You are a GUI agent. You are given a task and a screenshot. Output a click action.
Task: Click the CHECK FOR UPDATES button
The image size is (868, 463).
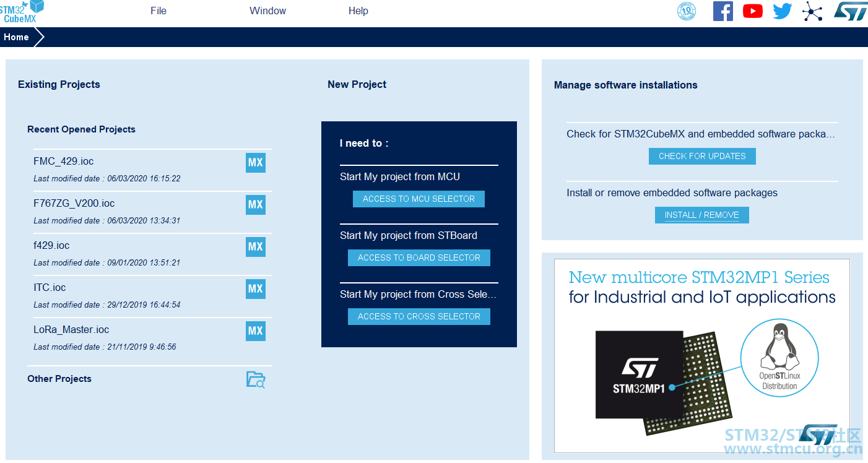pos(702,156)
